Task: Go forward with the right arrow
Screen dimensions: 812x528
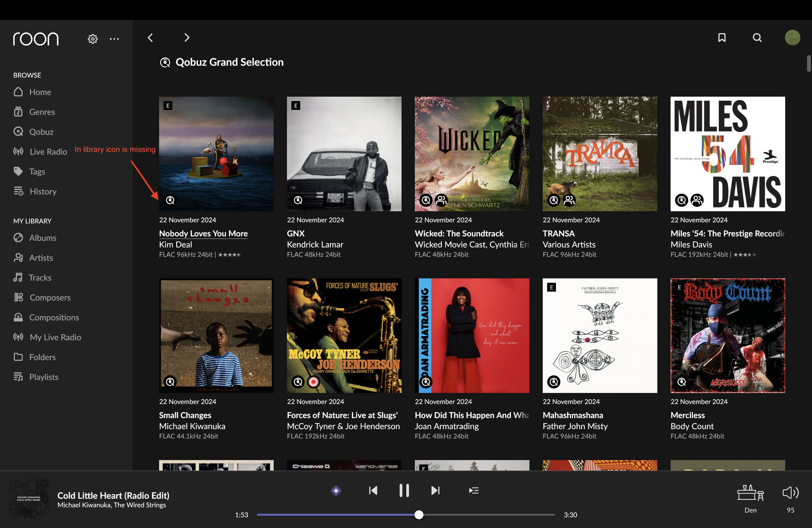Action: (187, 38)
